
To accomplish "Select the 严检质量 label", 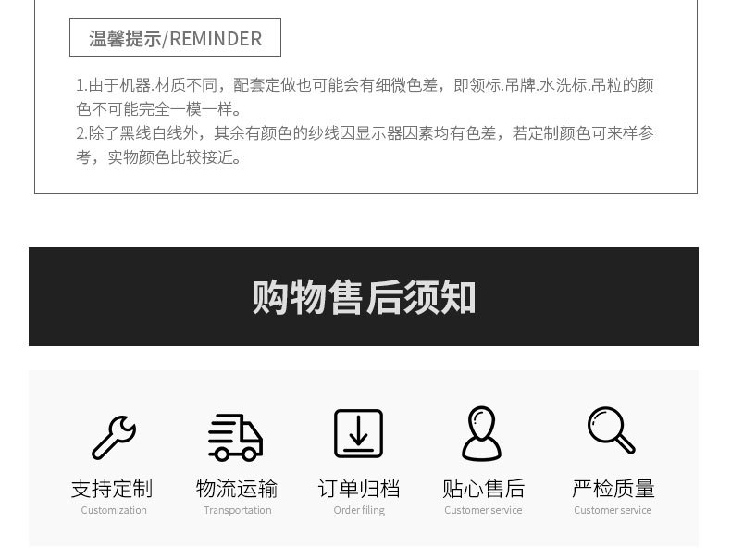I will [x=613, y=489].
